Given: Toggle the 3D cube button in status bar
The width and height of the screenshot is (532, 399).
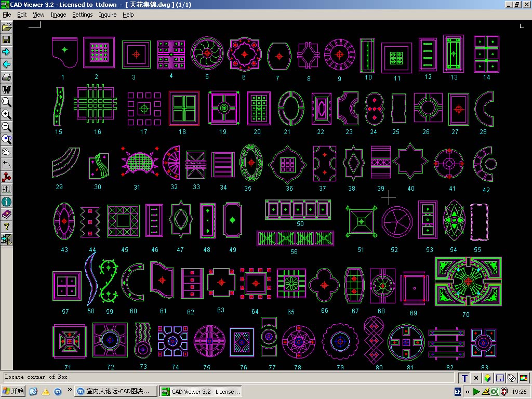Looking at the screenshot, I should (x=488, y=378).
